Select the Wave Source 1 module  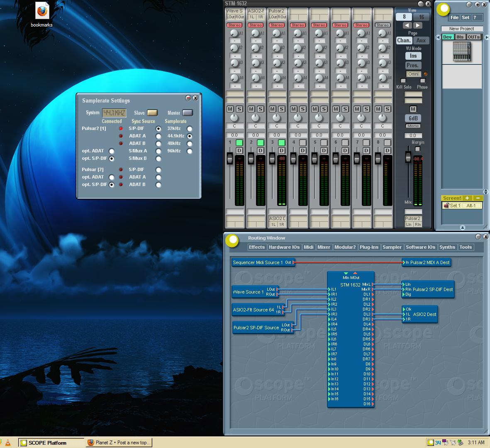point(255,292)
